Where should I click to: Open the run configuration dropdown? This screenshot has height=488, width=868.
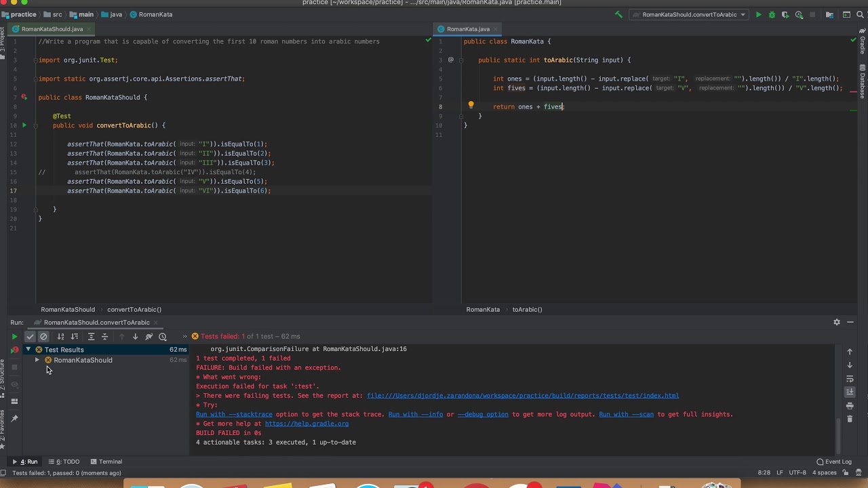[688, 14]
